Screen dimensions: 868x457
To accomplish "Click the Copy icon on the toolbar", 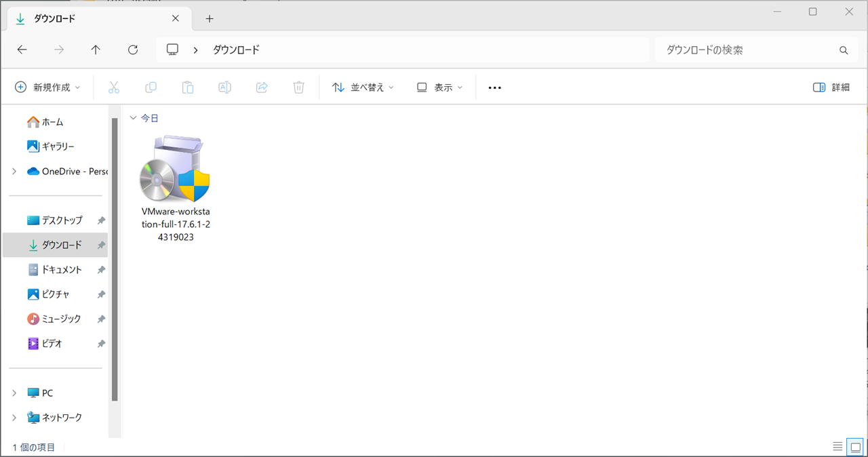I will click(151, 87).
